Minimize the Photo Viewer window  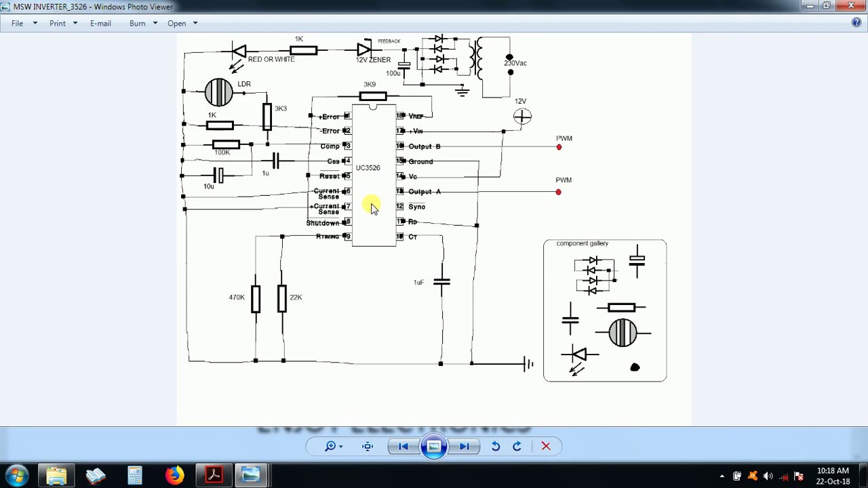810,6
